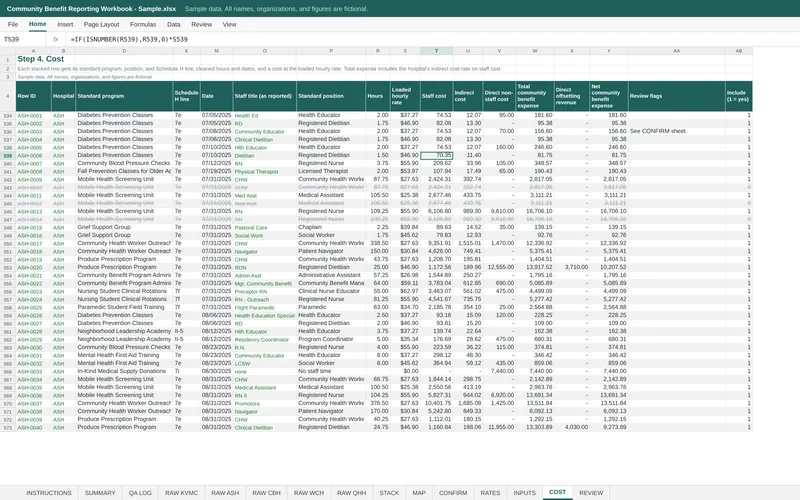The height and width of the screenshot is (500, 800).
Task: Open the RAW QHH sheet tab
Action: [352, 493]
